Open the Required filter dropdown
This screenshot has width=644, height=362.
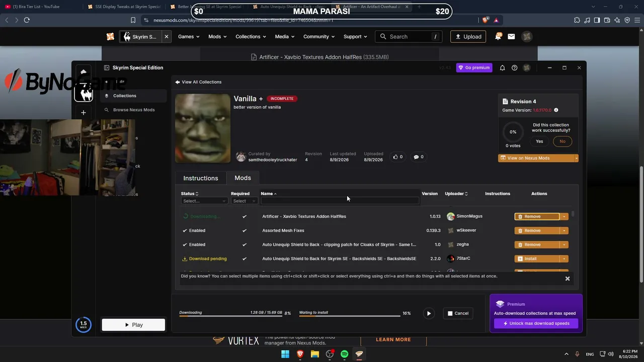(244, 201)
